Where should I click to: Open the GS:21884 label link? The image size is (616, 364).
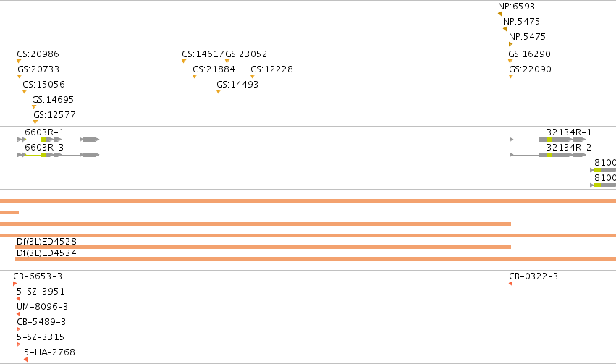(x=214, y=69)
